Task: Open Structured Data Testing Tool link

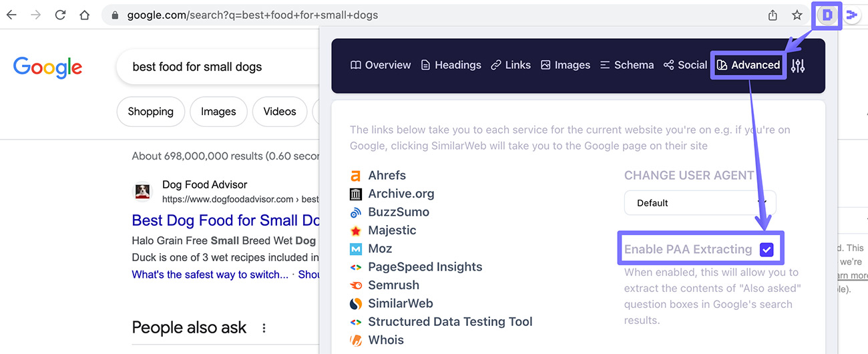Action: click(x=451, y=322)
